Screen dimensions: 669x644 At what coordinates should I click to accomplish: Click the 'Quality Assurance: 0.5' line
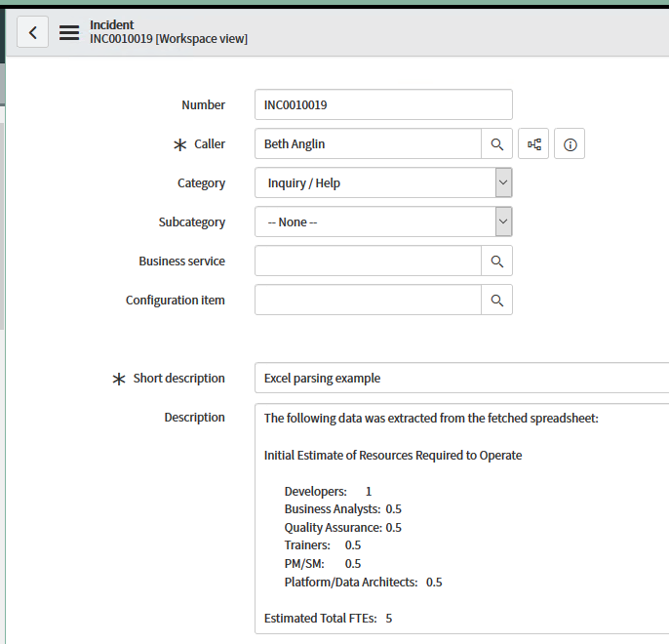pos(343,528)
